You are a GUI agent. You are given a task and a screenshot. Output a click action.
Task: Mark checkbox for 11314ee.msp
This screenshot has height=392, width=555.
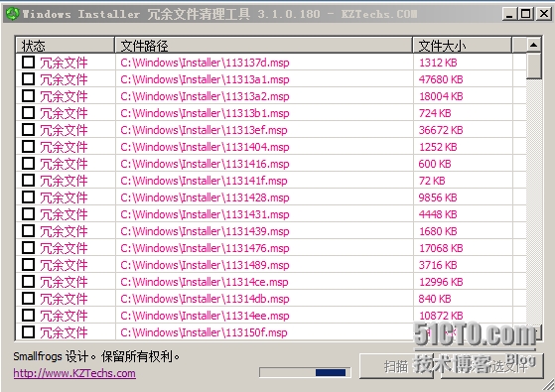click(x=29, y=316)
